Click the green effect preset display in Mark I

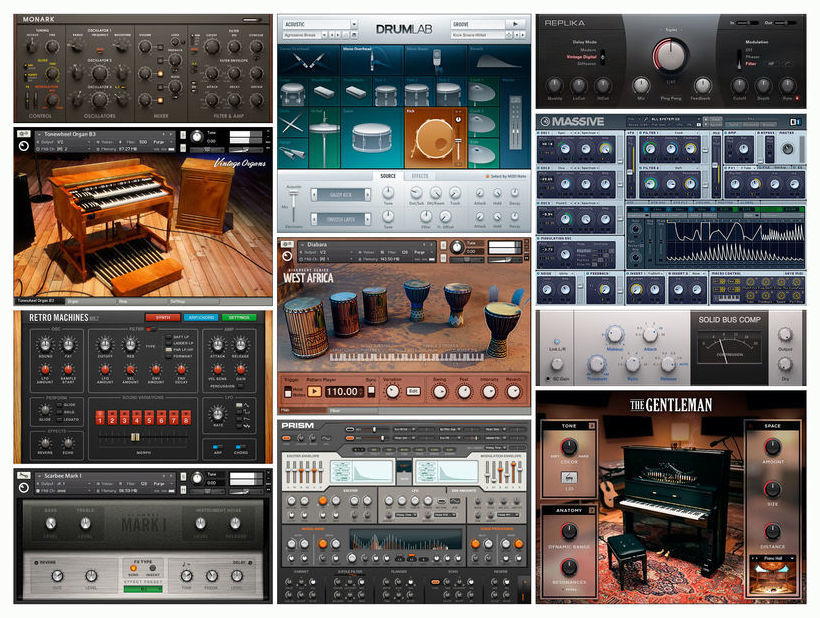click(143, 589)
